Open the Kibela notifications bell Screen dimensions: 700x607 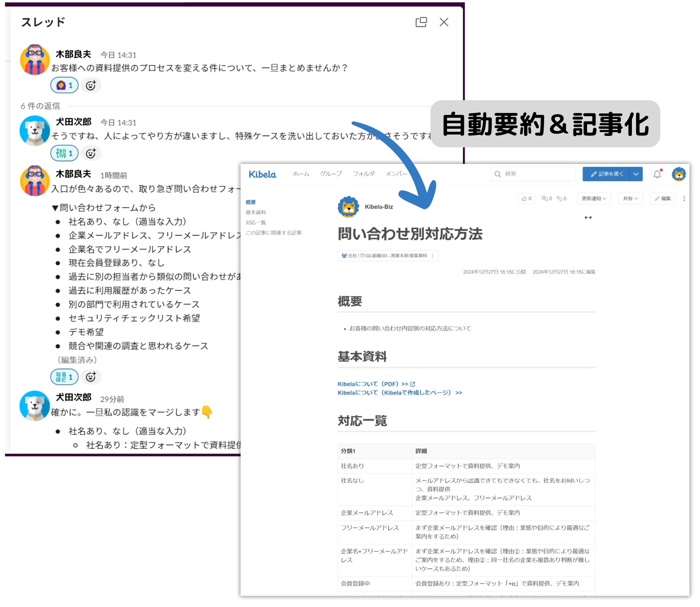click(x=658, y=174)
